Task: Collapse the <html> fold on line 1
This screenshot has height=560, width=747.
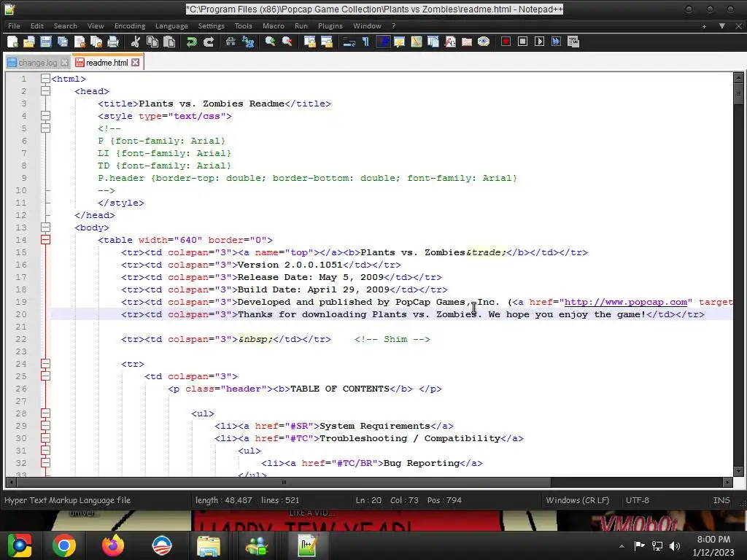Action: (x=45, y=79)
